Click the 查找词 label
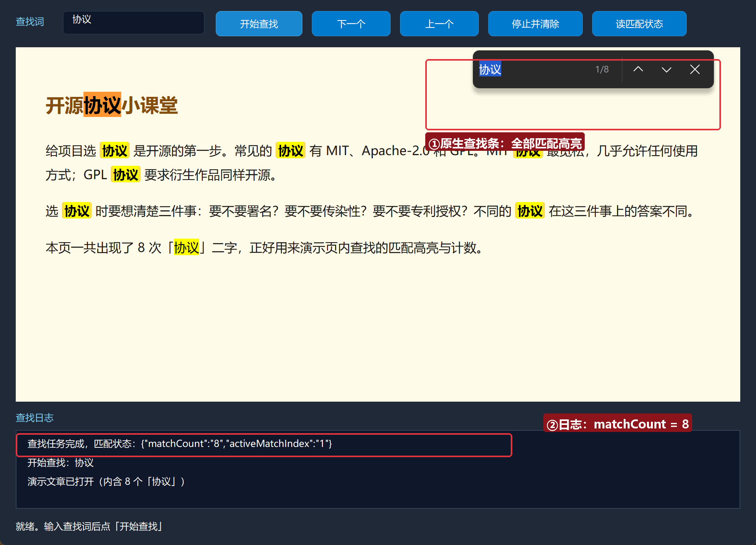 (30, 22)
